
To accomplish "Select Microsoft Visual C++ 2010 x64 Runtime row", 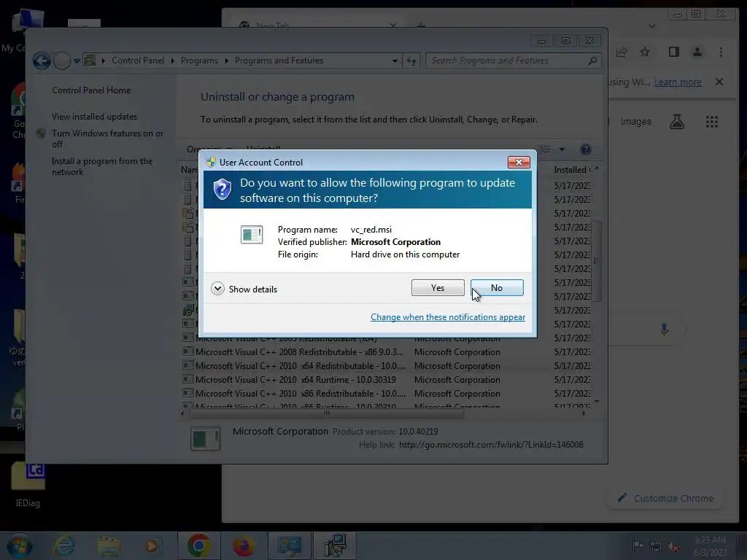I will point(386,379).
